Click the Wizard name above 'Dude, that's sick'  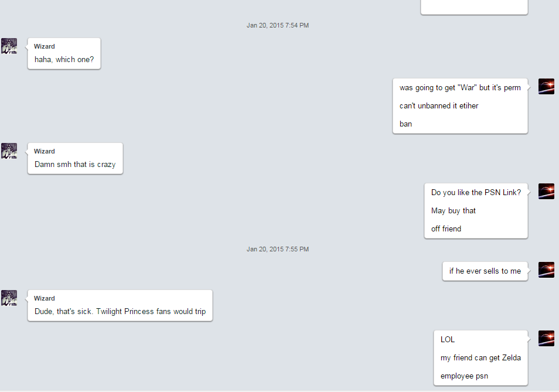(44, 298)
